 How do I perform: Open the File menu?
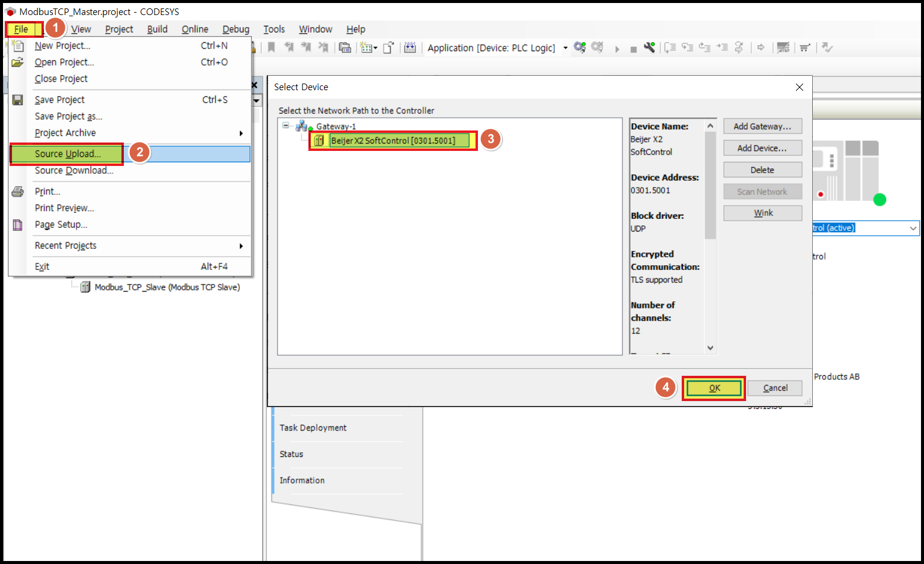pos(21,29)
